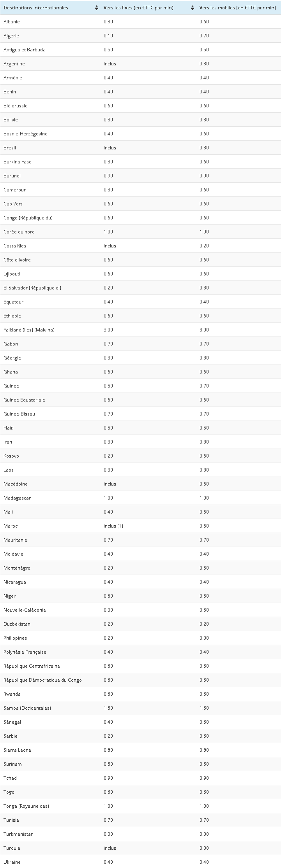The image size is (281, 868).
Task: Sort by Vers les mobiles header text
Action: point(237,8)
